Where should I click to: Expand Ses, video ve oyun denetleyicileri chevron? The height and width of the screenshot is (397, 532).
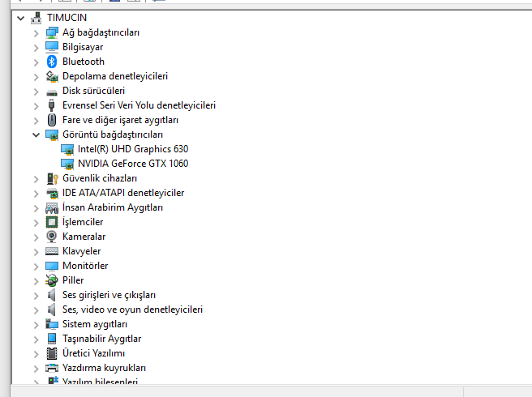click(36, 310)
